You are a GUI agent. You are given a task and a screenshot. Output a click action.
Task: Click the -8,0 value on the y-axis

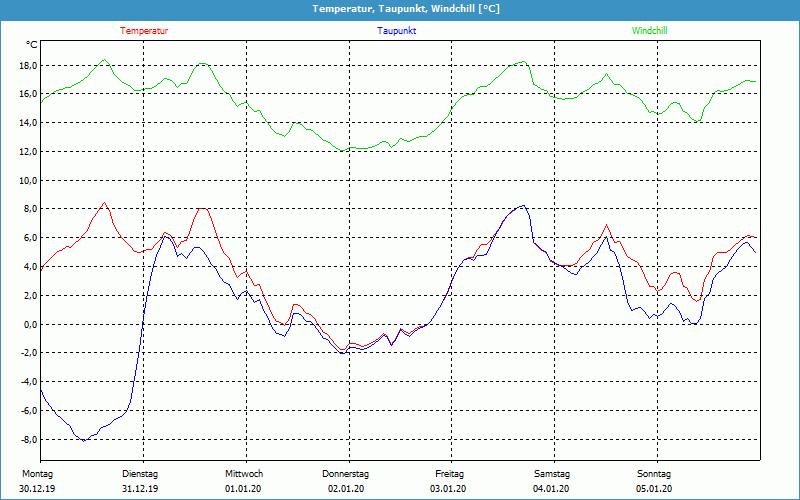(x=27, y=440)
